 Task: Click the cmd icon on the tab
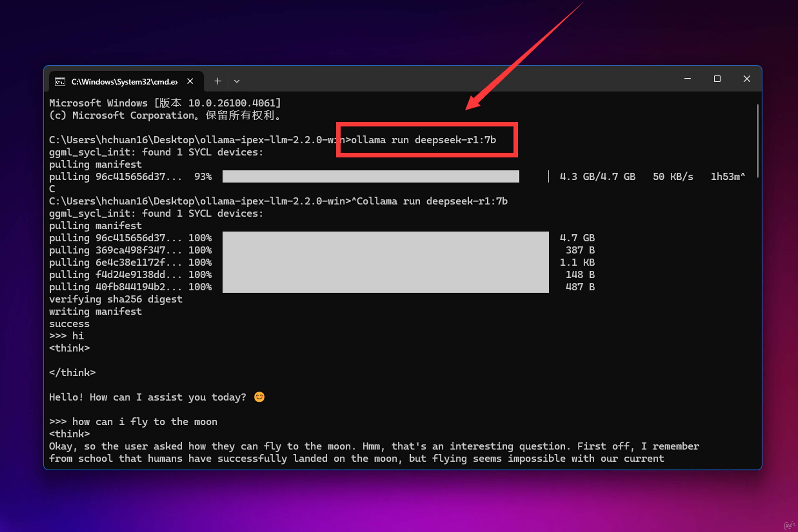pyautogui.click(x=60, y=82)
